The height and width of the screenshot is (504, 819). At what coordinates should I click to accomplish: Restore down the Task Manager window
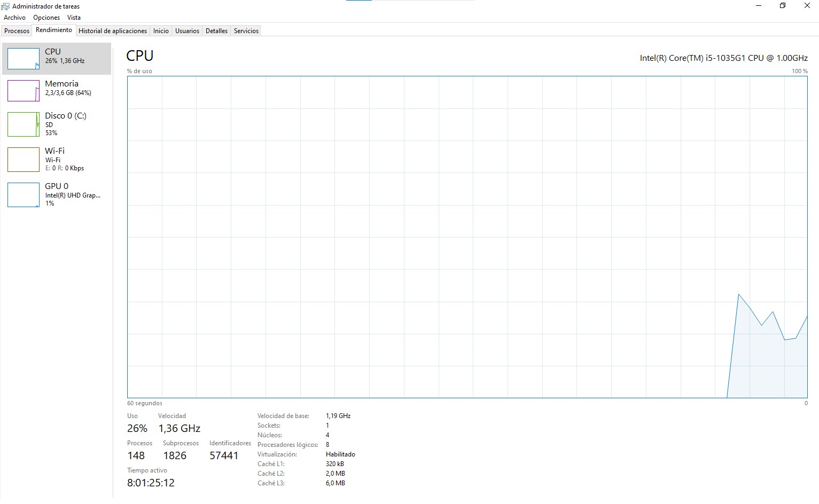point(782,6)
